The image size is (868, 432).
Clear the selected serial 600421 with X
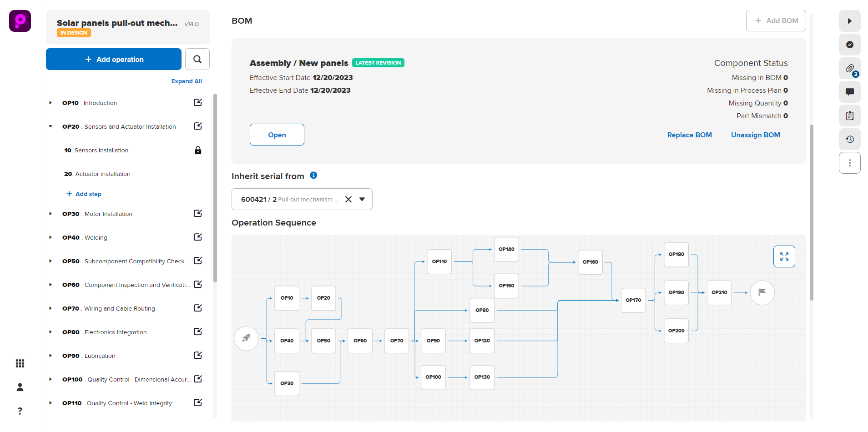(x=348, y=199)
